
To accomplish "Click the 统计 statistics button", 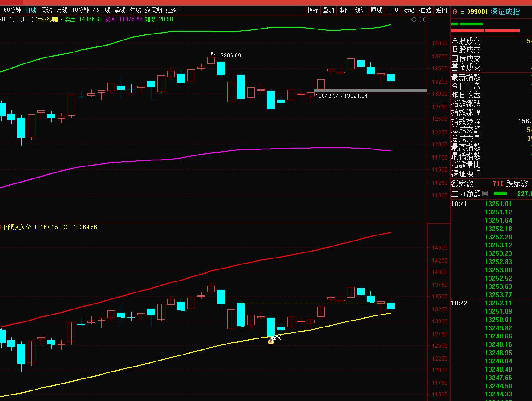I will click(x=360, y=10).
